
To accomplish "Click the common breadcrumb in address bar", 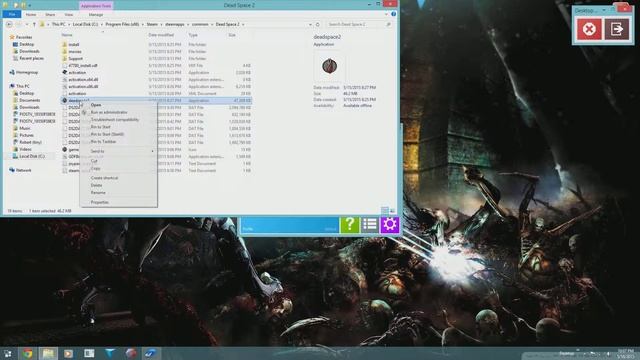I will click(200, 24).
